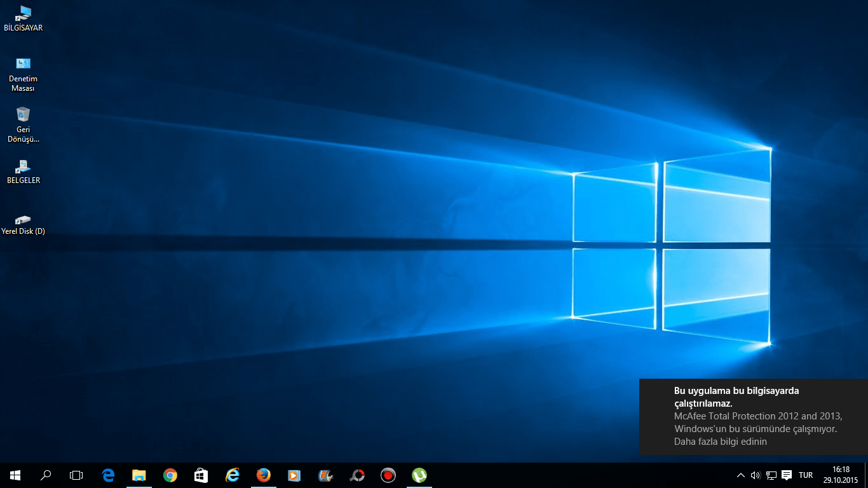Open the film strip taskbar icon
This screenshot has height=488, width=868.
[x=325, y=475]
